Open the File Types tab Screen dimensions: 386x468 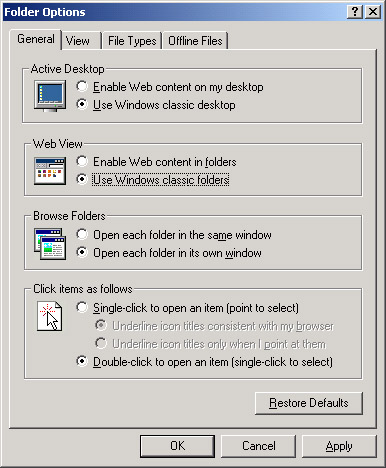pyautogui.click(x=132, y=41)
